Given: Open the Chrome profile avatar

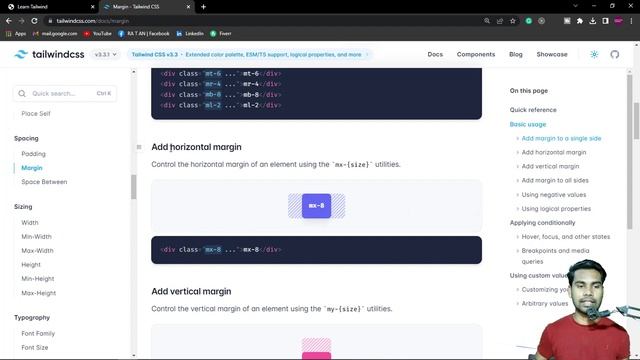Looking at the screenshot, I should [x=618, y=21].
